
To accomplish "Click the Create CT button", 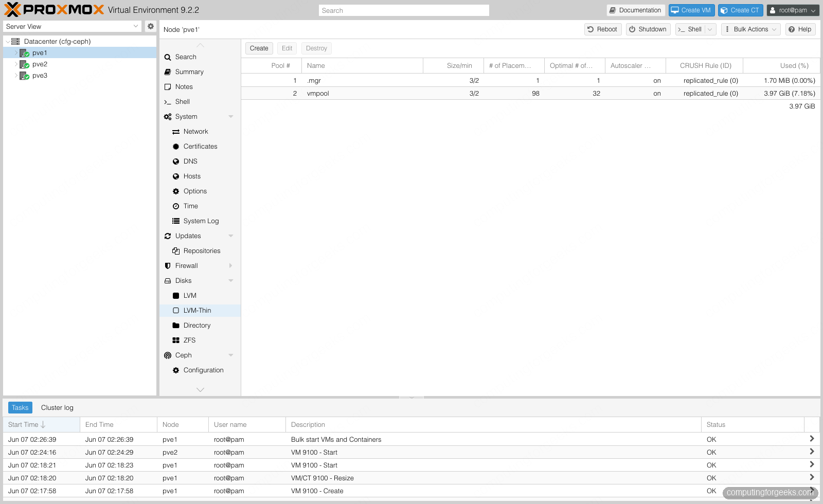I will coord(740,10).
